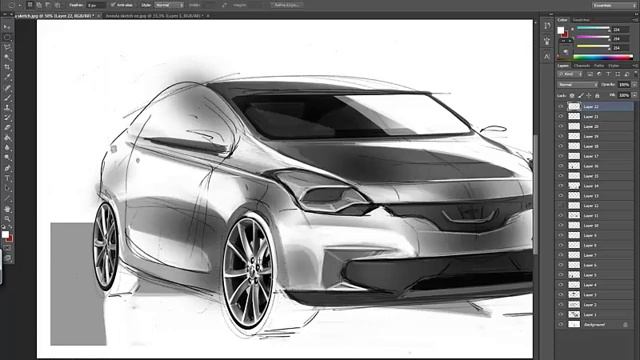The width and height of the screenshot is (640, 360).
Task: Hide Layer 18 with eye icon
Action: [x=561, y=146]
